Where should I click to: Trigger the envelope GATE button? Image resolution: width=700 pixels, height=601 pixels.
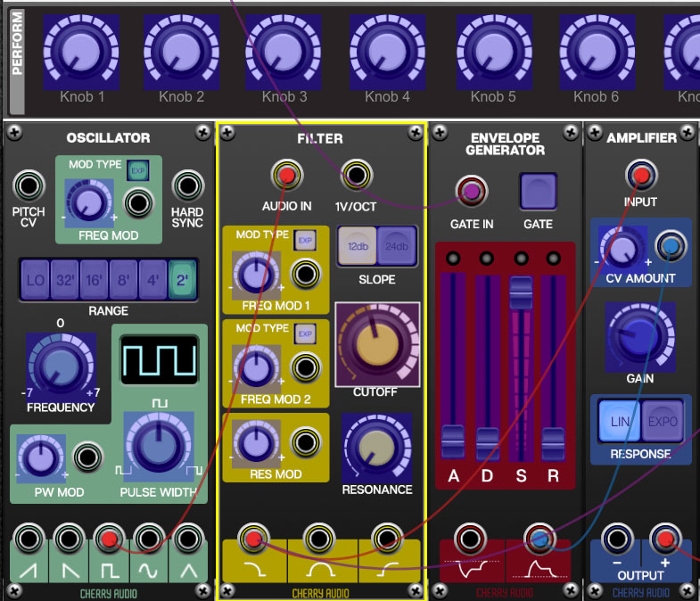click(x=539, y=192)
